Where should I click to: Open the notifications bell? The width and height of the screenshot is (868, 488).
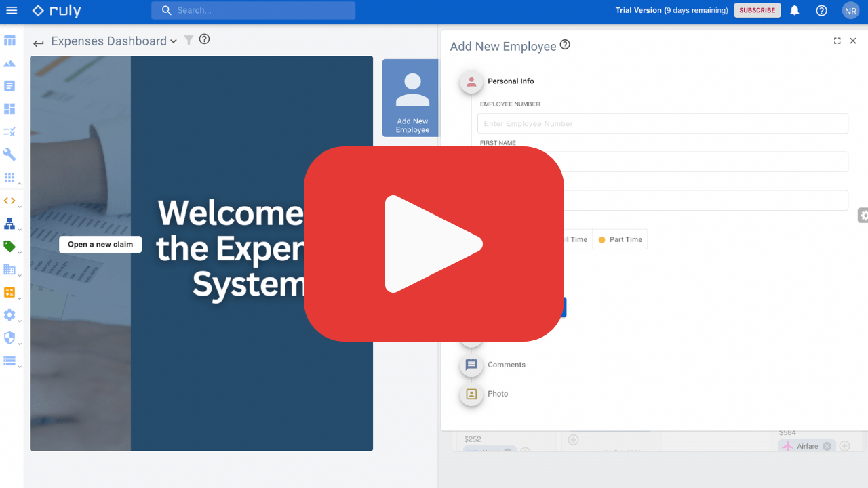795,10
